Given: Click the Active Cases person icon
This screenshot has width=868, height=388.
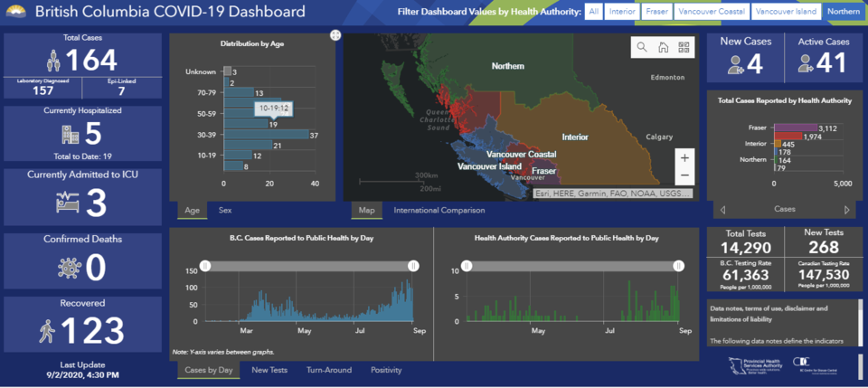Looking at the screenshot, I should pyautogui.click(x=806, y=63).
